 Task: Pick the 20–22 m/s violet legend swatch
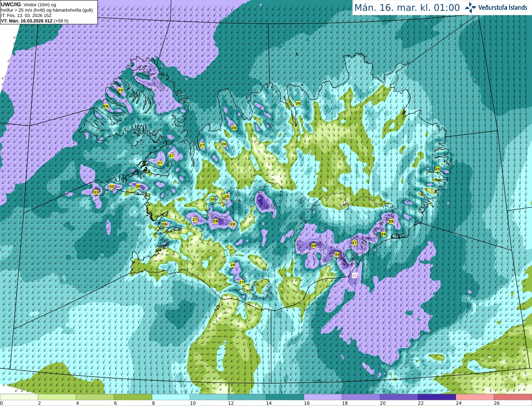pyautogui.click(x=399, y=397)
